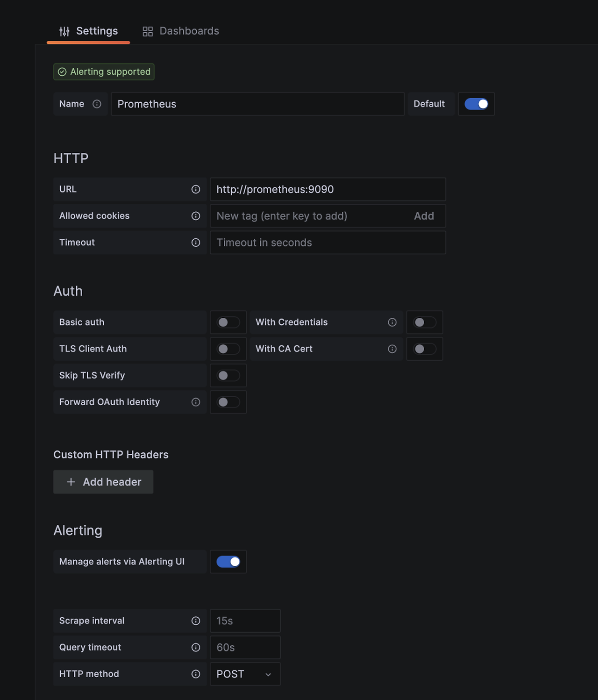Enable the Basic auth toggle
Screen dimensions: 598x700
[x=228, y=322]
